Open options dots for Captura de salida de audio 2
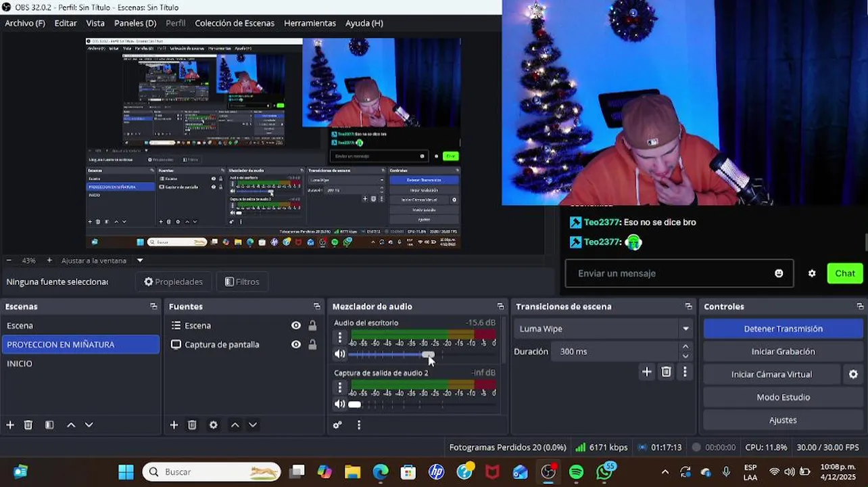This screenshot has width=868, height=487. coord(340,388)
